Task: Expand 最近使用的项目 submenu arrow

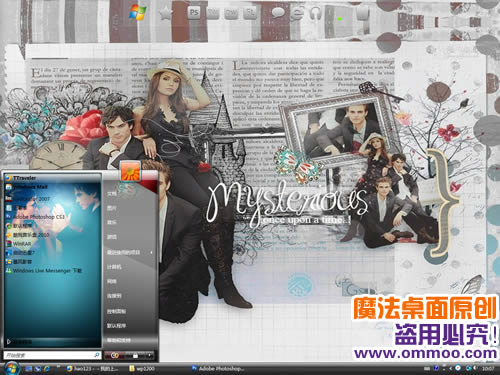Action: (151, 253)
